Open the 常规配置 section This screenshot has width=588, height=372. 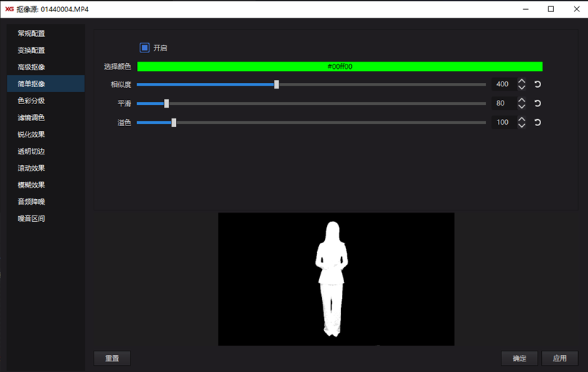pos(46,33)
